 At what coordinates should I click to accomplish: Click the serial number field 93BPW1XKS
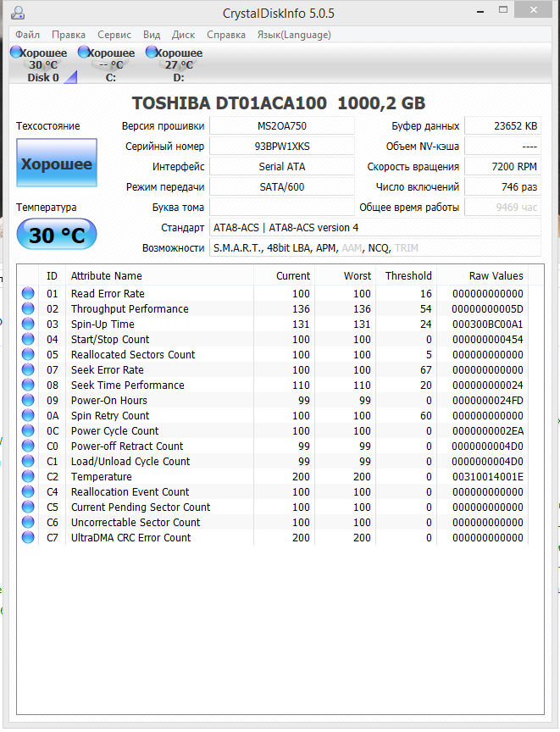tap(282, 146)
